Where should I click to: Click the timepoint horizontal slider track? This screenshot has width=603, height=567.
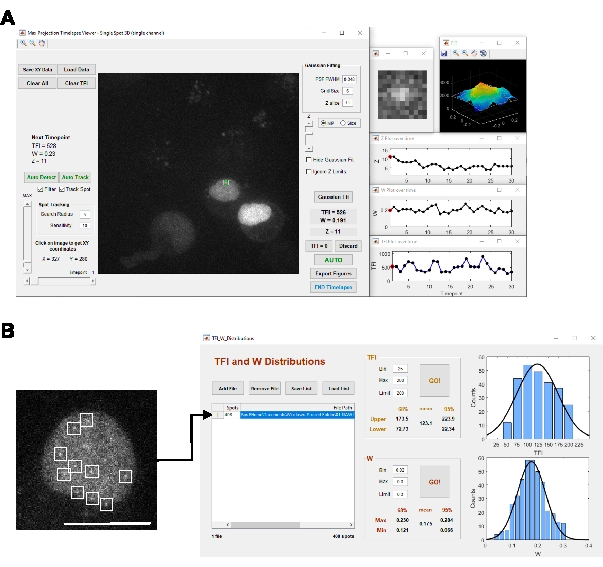pos(60,281)
